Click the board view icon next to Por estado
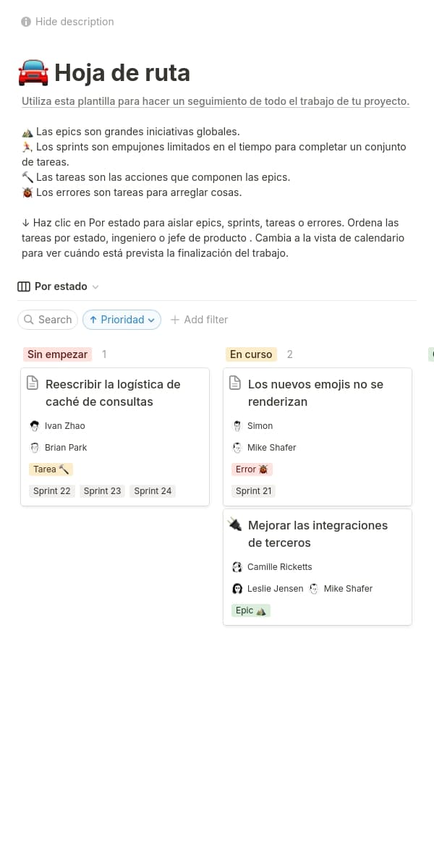434x868 pixels. point(24,286)
